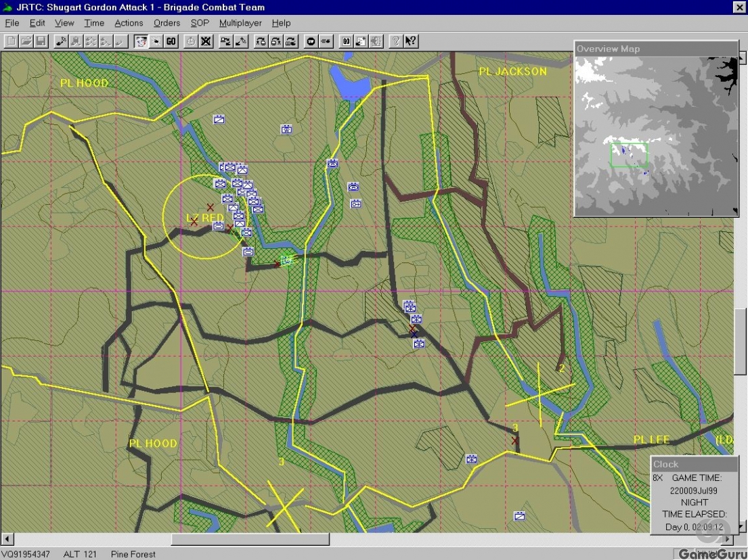
Task: Click the lower PL HOOD label
Action: (x=153, y=443)
